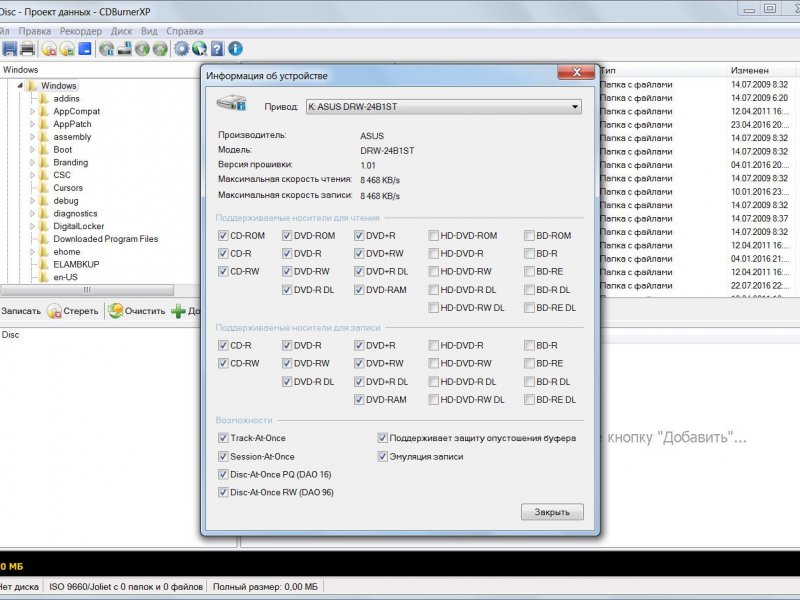Toggle the HD-DVD-ROM read checkbox
The height and width of the screenshot is (600, 800).
(x=433, y=235)
